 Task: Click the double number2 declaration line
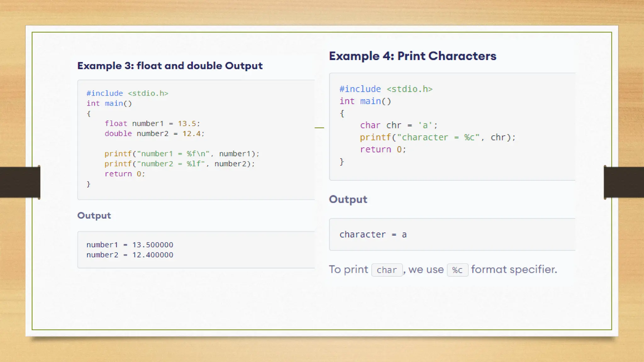[x=154, y=134]
